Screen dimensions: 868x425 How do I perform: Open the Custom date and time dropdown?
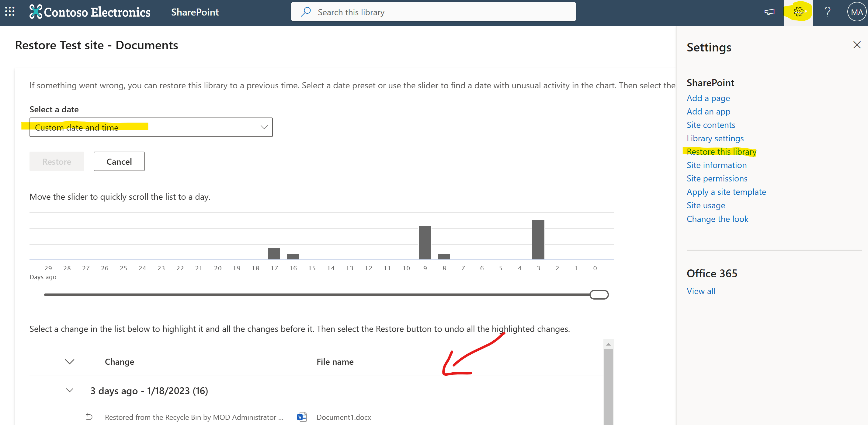(x=151, y=127)
